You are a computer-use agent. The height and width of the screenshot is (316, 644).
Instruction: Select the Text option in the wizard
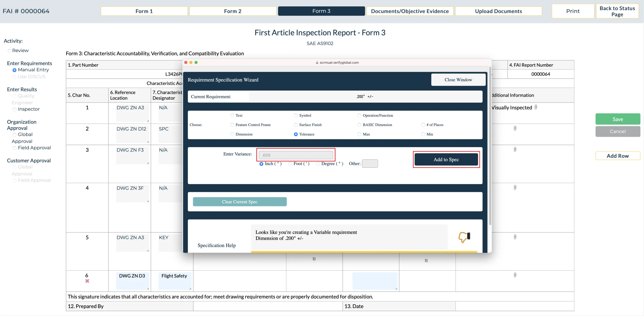[x=232, y=115]
